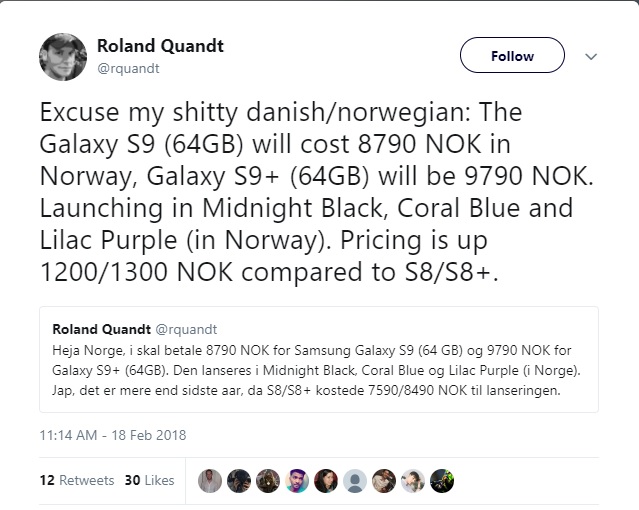Click the eighth liker avatar in the row

click(413, 481)
